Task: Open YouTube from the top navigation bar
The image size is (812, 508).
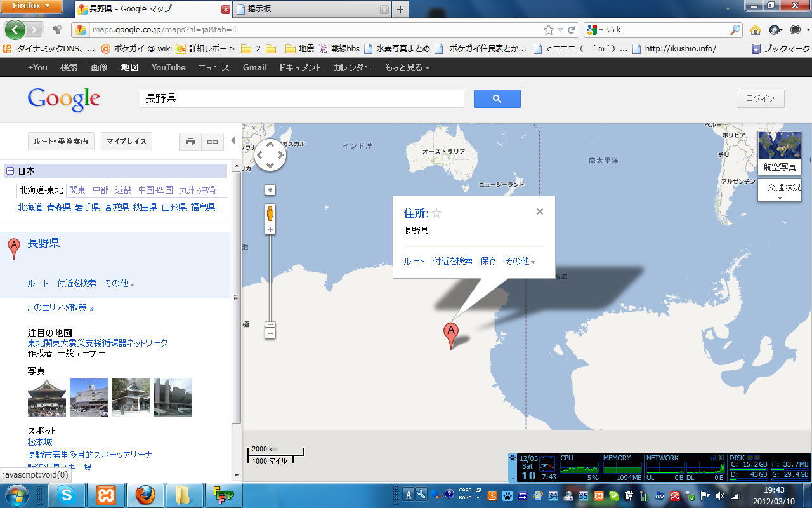Action: [168, 67]
